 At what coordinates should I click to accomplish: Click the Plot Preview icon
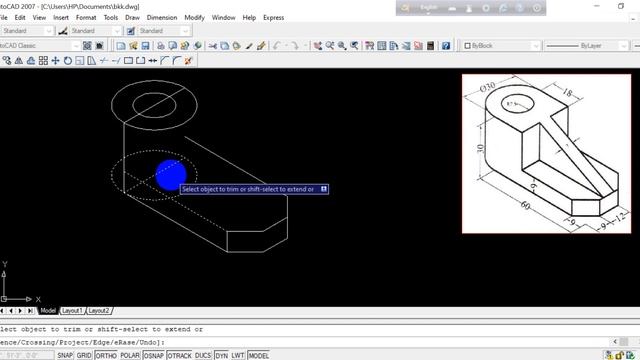[173, 46]
